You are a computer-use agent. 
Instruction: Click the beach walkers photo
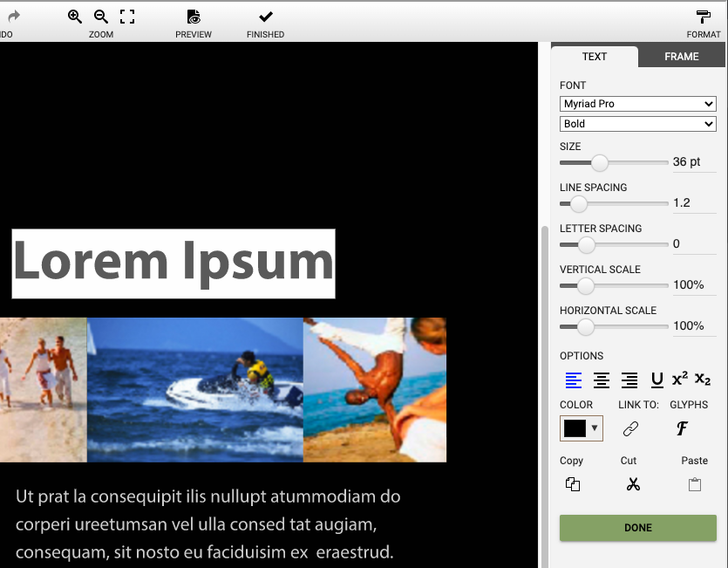click(x=44, y=390)
